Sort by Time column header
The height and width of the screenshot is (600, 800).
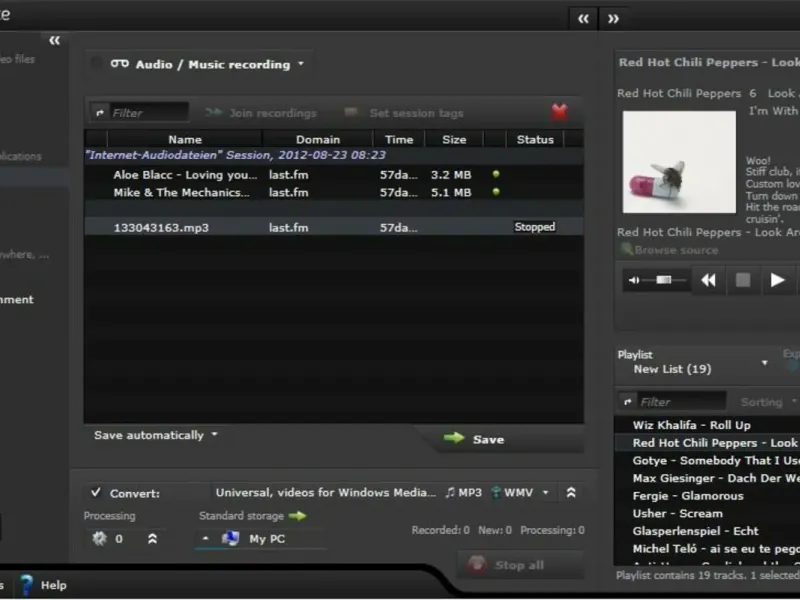coord(399,139)
